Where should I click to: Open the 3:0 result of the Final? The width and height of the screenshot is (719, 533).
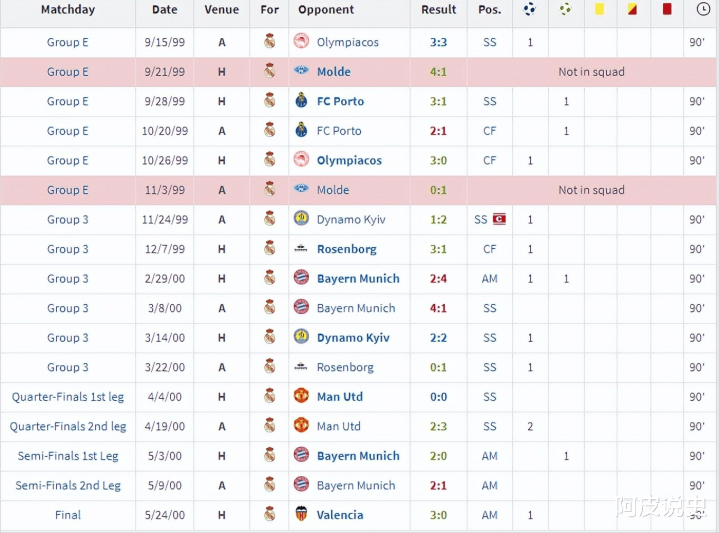[x=439, y=515]
